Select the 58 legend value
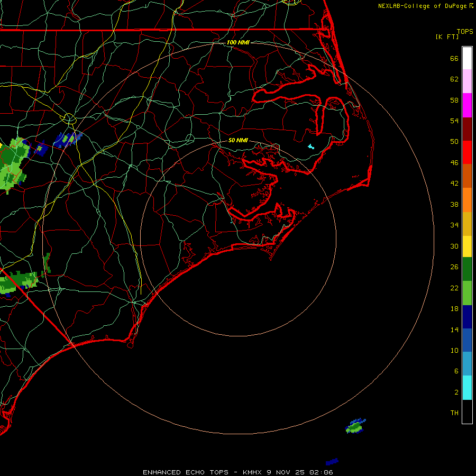Viewport: 476px width, 476px height. pyautogui.click(x=454, y=100)
